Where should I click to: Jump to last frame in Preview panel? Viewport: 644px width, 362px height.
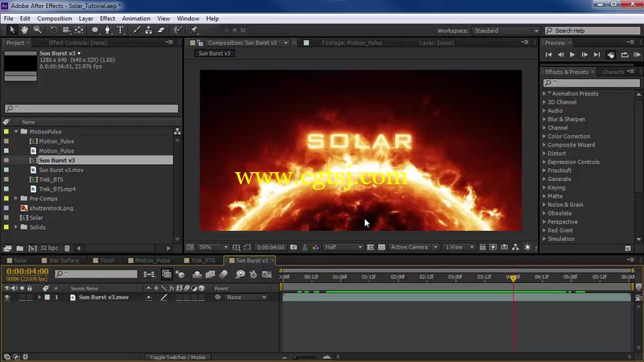(597, 55)
